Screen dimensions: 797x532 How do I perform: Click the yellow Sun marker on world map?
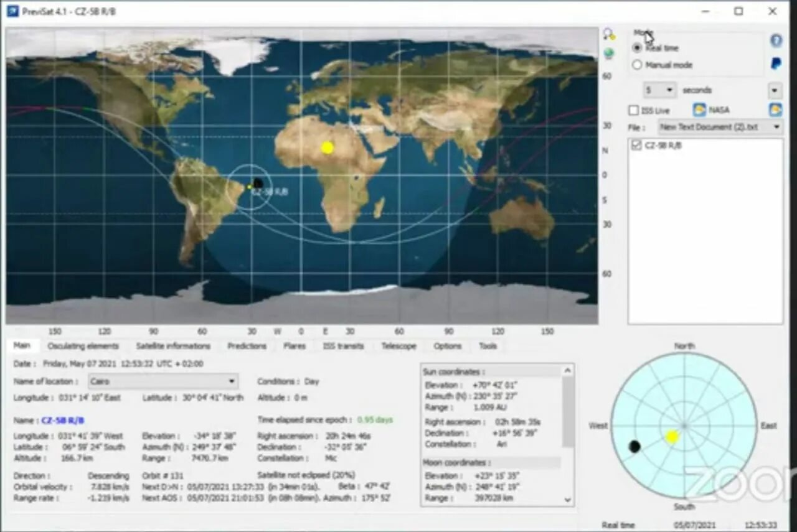coord(328,147)
